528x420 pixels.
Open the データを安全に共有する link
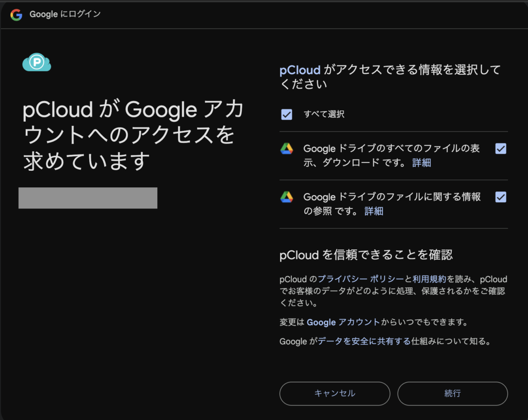click(364, 341)
